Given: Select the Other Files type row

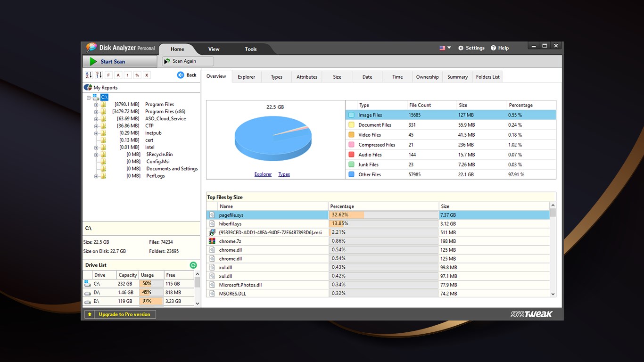Looking at the screenshot, I should click(x=451, y=174).
